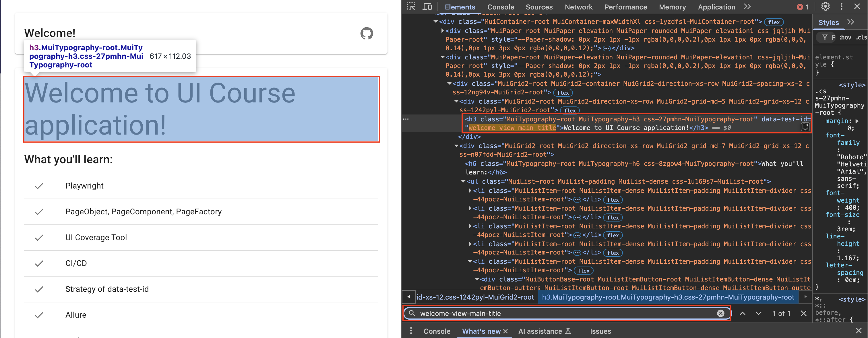Toggle the .cls class editor
This screenshot has height=338, width=868.
tap(862, 37)
